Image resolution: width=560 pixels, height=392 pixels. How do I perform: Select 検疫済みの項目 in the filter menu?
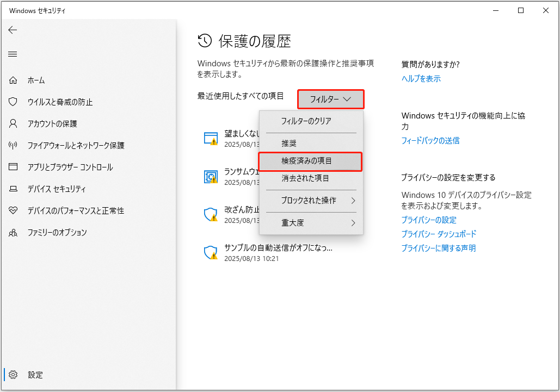310,161
